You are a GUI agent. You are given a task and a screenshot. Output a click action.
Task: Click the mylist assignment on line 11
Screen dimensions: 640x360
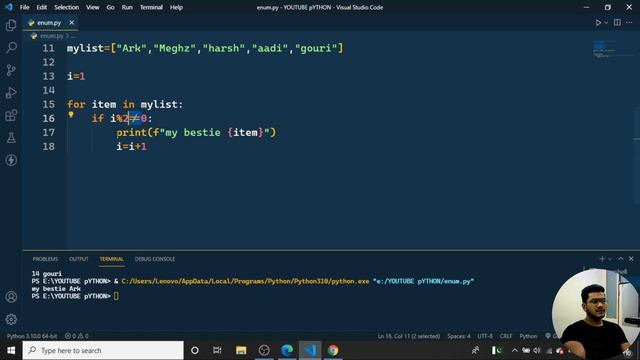click(x=205, y=49)
